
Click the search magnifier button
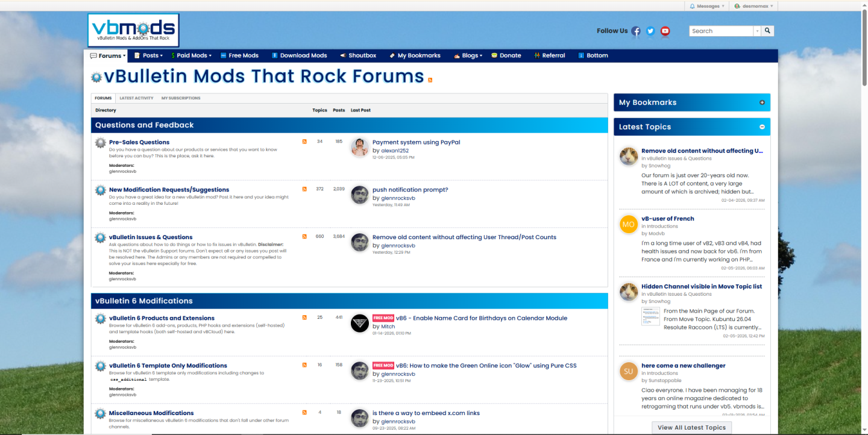(x=767, y=31)
